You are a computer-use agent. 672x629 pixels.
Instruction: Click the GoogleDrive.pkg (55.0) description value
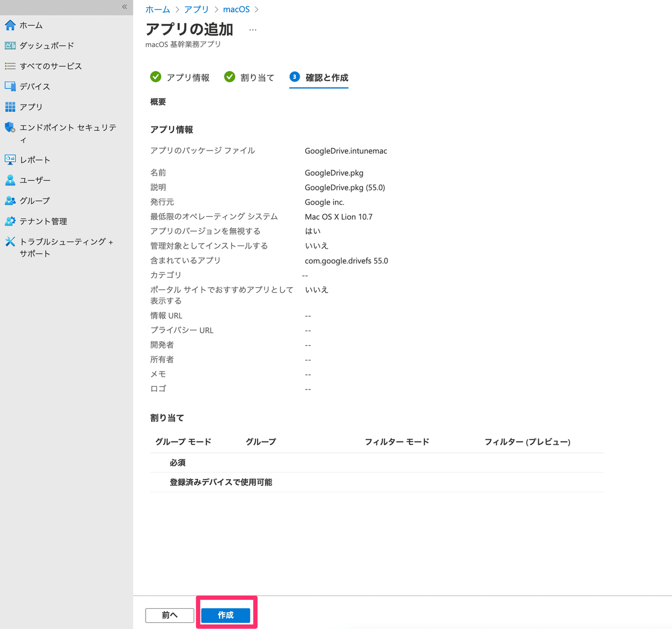click(x=345, y=187)
